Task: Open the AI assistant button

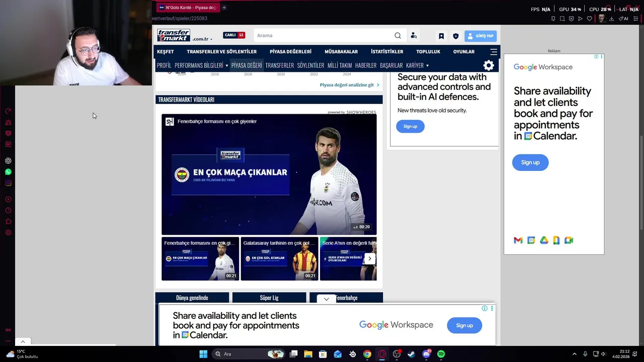Action: [x=623, y=19]
